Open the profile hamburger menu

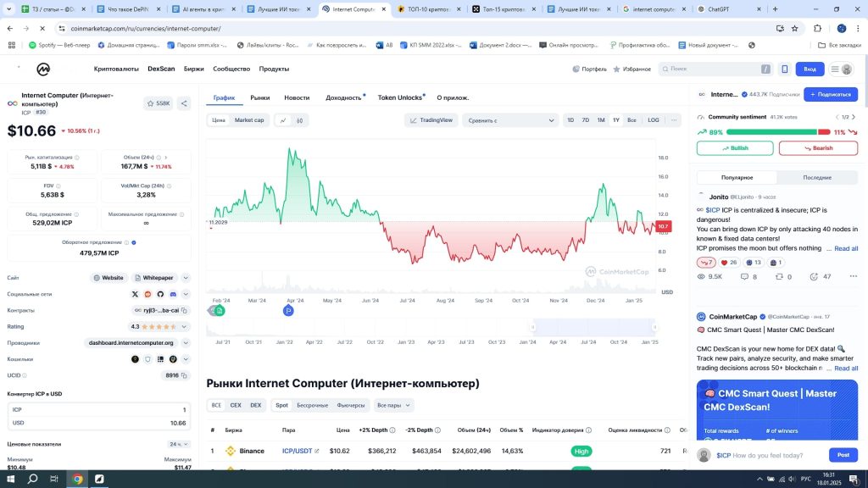[x=841, y=69]
